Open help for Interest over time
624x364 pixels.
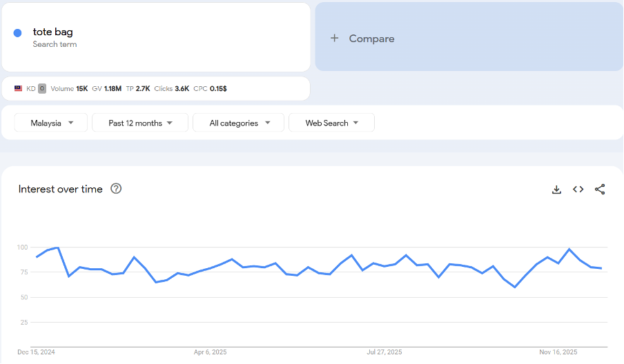[116, 189]
